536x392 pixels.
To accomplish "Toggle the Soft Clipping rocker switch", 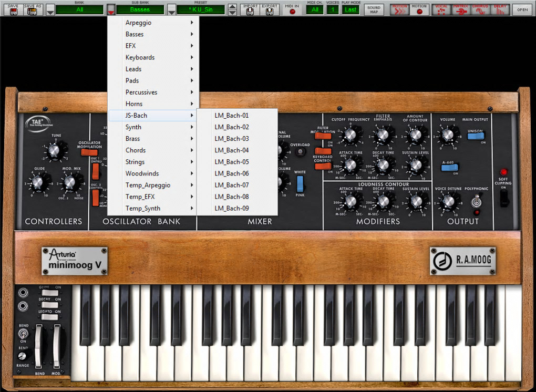I will click(503, 198).
